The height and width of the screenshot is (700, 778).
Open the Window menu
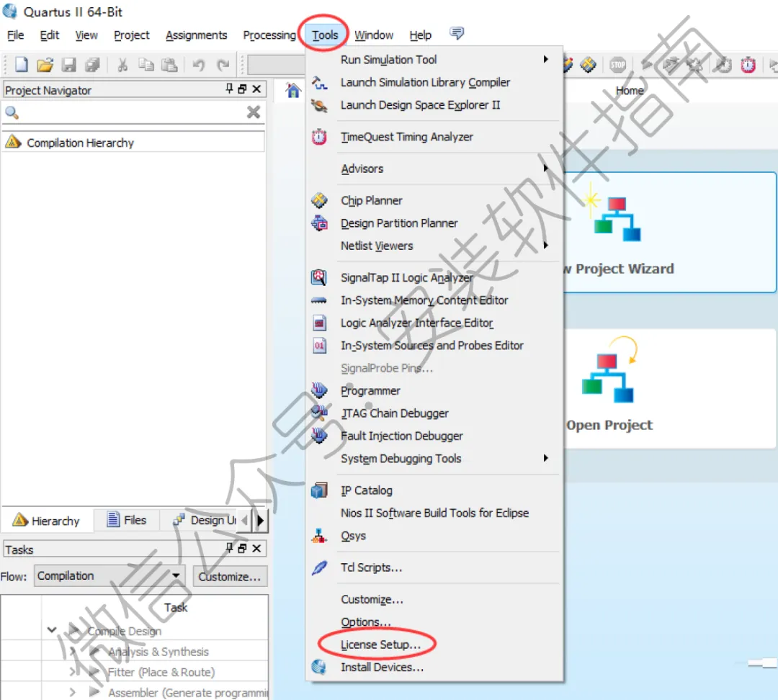[x=374, y=35]
